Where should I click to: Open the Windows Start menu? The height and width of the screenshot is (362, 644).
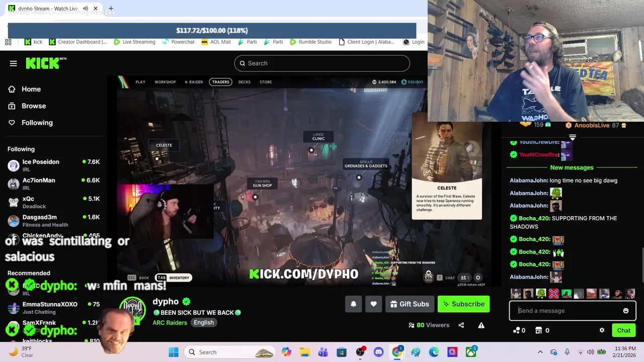point(174,352)
